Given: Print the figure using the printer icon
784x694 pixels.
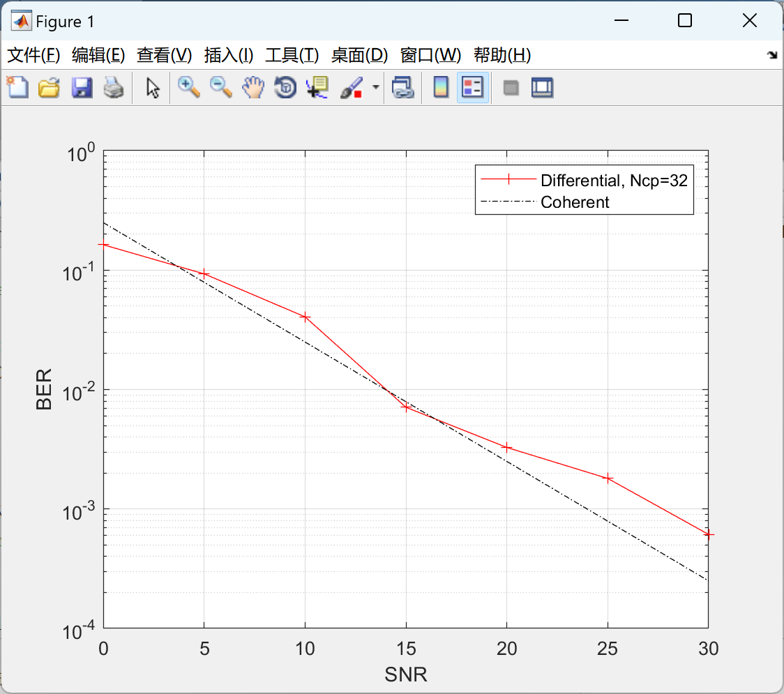Looking at the screenshot, I should point(114,87).
